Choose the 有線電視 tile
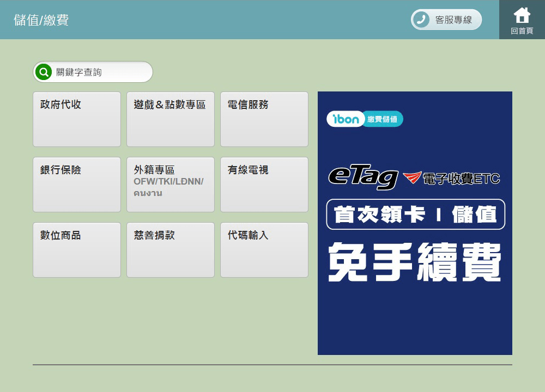 pos(264,185)
